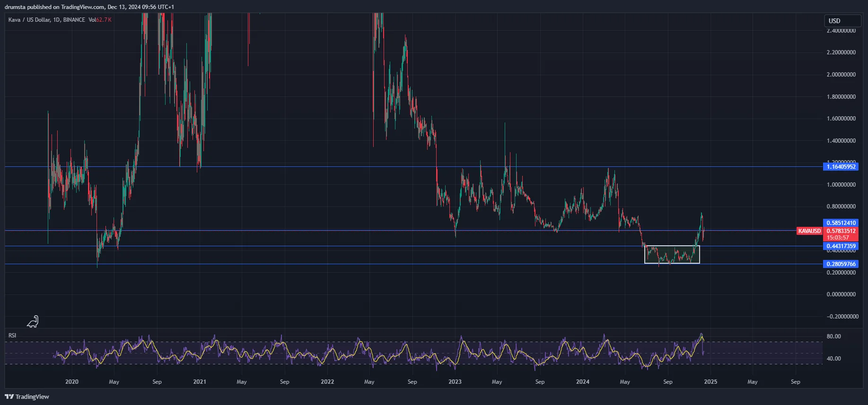This screenshot has height=405, width=868.
Task: Click the 0.58512410 price level label
Action: [841, 223]
